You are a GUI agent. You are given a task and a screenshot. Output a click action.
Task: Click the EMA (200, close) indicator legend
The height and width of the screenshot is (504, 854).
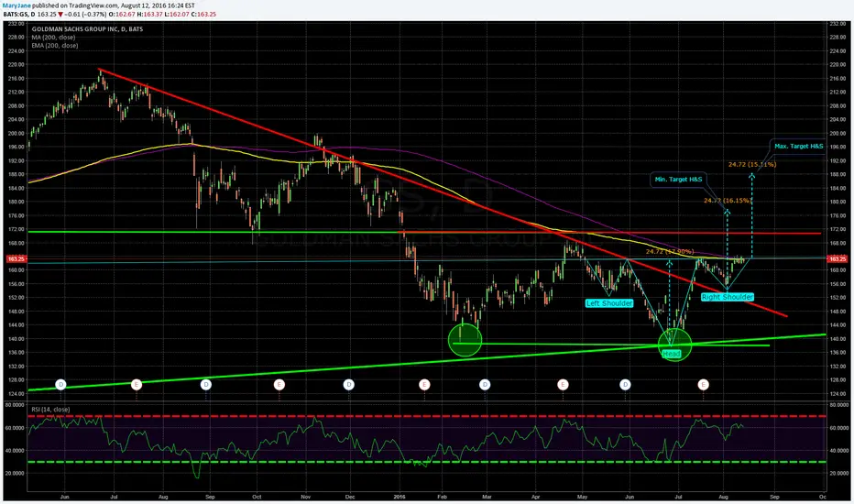[54, 46]
